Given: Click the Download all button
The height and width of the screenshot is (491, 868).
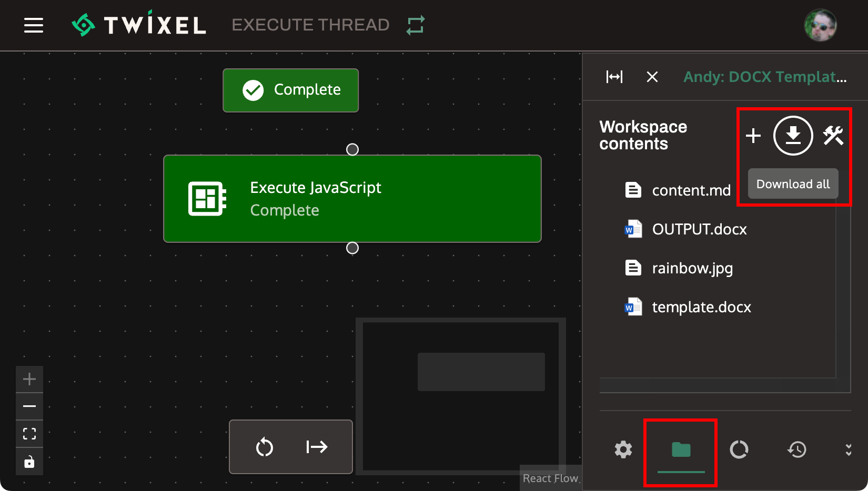Looking at the screenshot, I should 792,183.
